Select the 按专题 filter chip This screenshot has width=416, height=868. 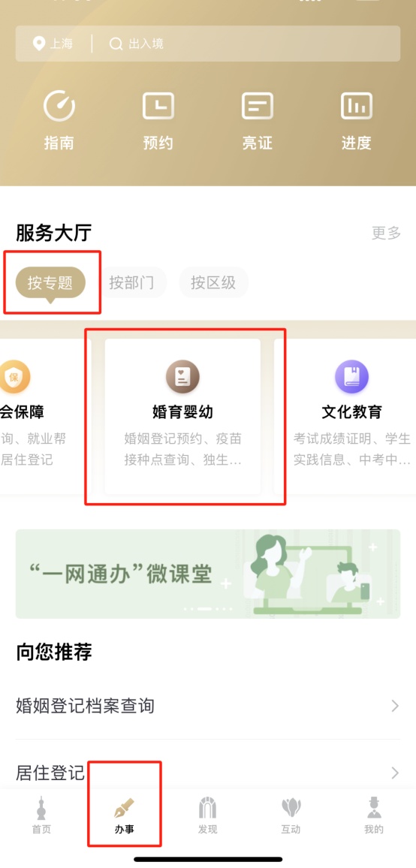pyautogui.click(x=50, y=283)
